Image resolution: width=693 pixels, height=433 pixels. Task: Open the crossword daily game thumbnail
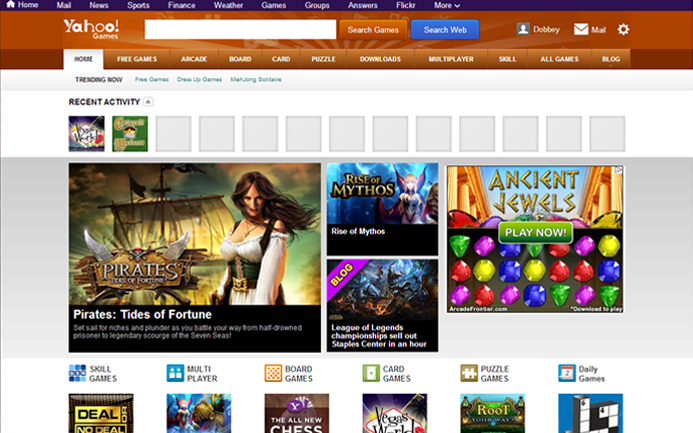(590, 414)
